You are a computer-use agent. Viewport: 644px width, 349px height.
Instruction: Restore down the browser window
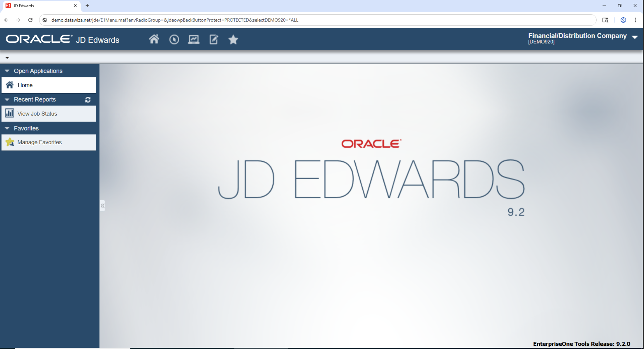(x=619, y=6)
